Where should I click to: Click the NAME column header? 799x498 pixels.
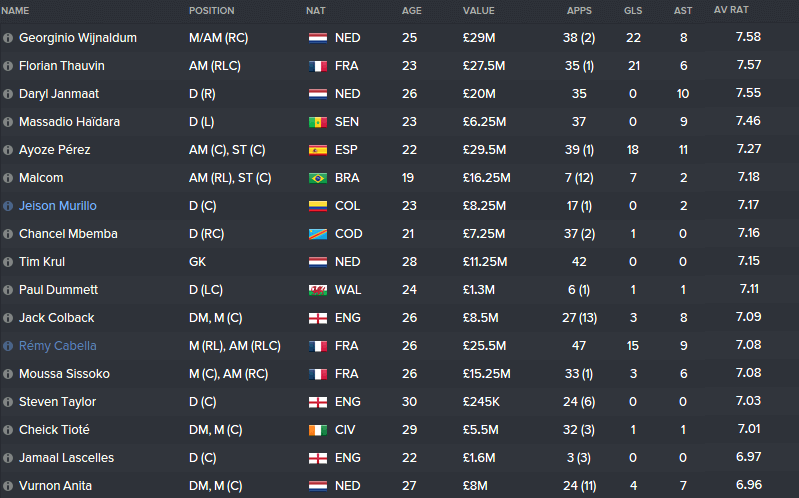15,11
